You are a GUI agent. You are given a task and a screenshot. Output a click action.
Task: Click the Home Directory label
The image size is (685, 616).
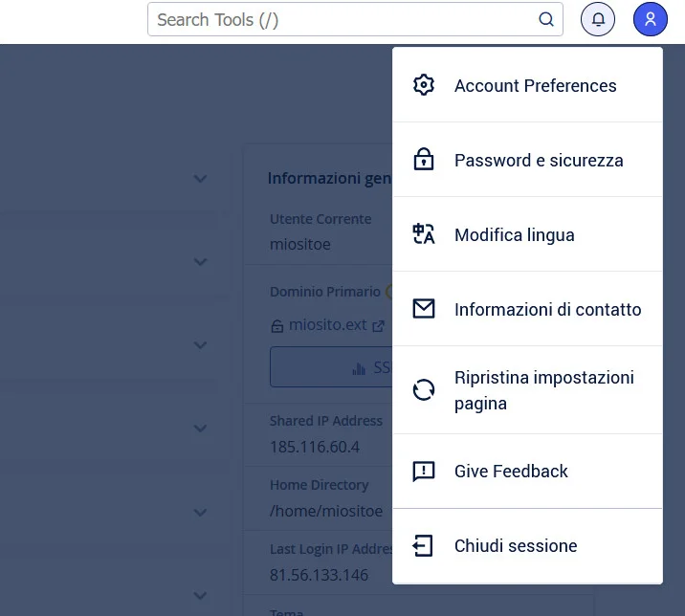click(x=319, y=485)
